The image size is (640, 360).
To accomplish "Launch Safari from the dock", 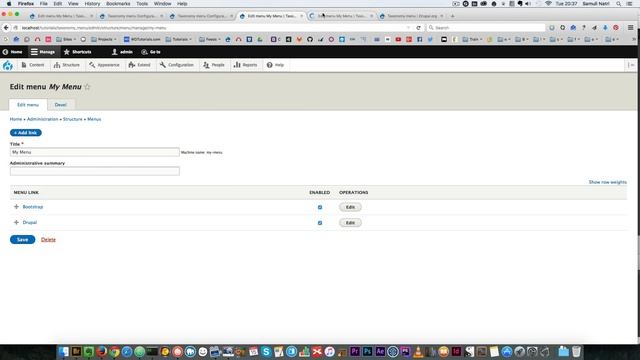I will point(127,351).
